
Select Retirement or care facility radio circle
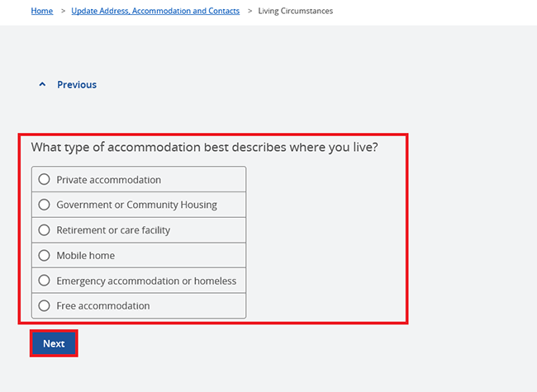45,230
